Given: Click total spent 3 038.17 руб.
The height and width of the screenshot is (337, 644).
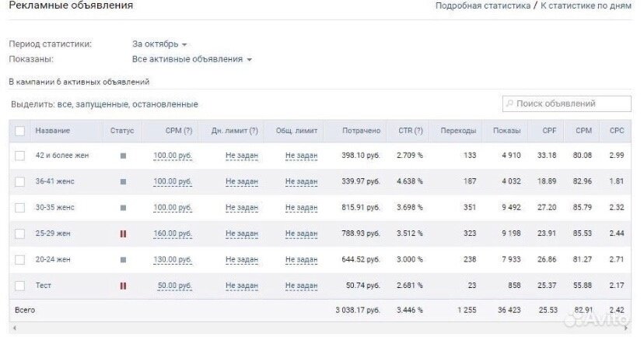Looking at the screenshot, I should (x=357, y=310).
